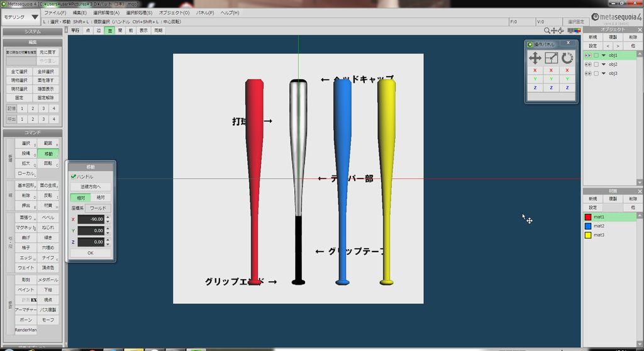Increase Z value with stepper up arrow
644x351 pixels.
coord(108,240)
